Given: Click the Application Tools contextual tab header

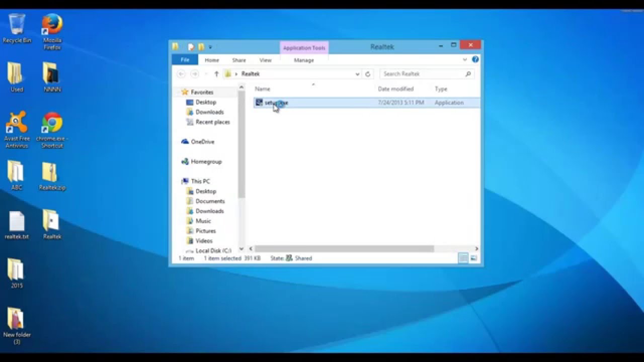Looking at the screenshot, I should (x=304, y=48).
